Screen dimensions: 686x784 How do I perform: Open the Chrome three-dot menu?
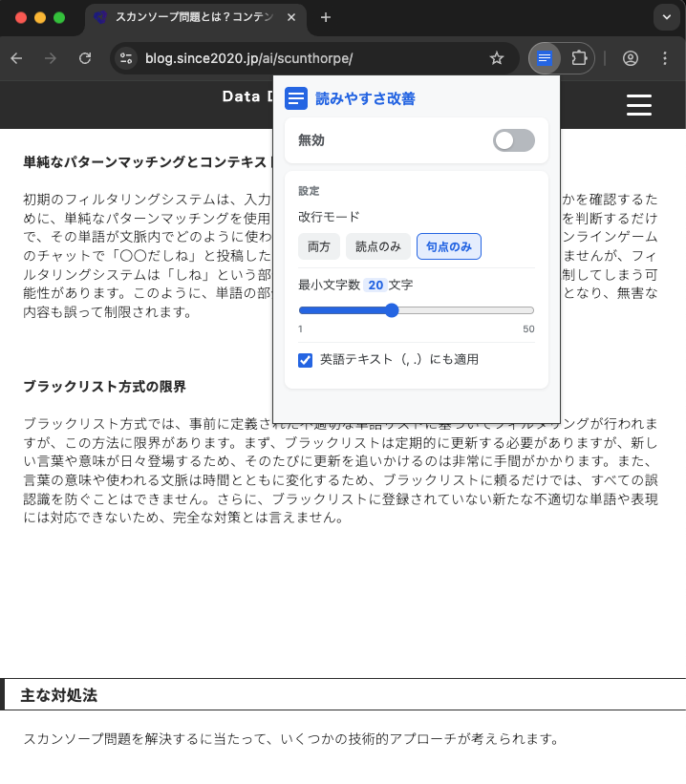[665, 58]
